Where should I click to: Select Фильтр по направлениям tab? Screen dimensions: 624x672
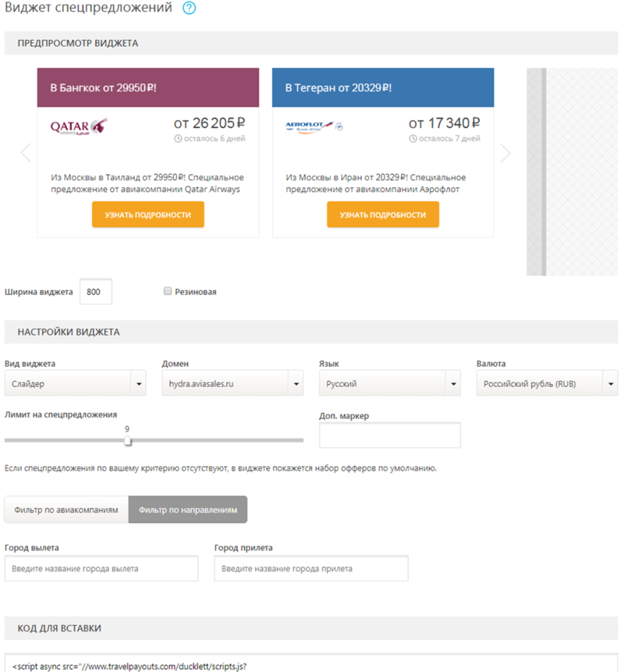pos(188,510)
